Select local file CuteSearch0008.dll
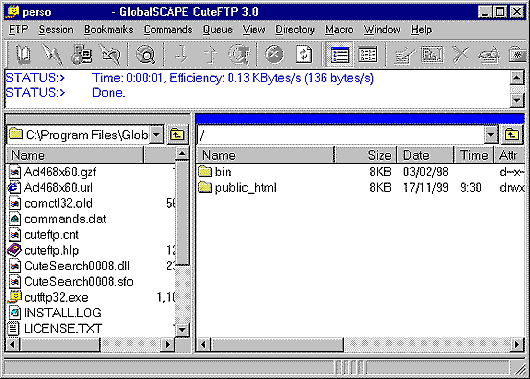Image resolution: width=530 pixels, height=379 pixels. click(69, 266)
